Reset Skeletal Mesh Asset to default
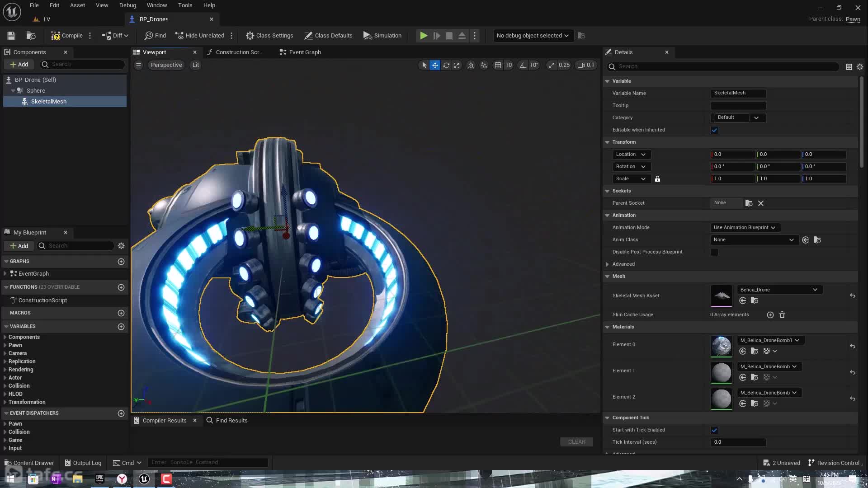This screenshot has height=488, width=868. click(x=853, y=296)
